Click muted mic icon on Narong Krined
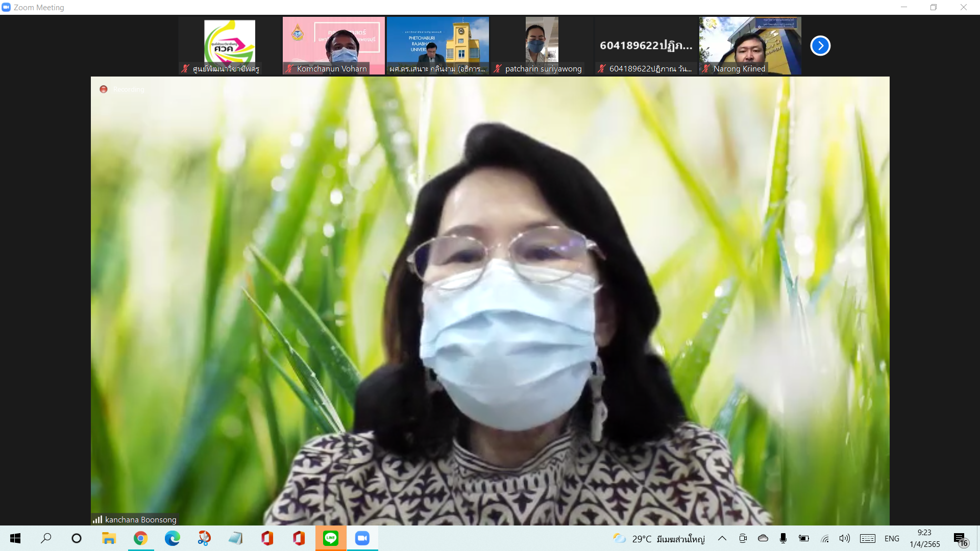 (706, 68)
